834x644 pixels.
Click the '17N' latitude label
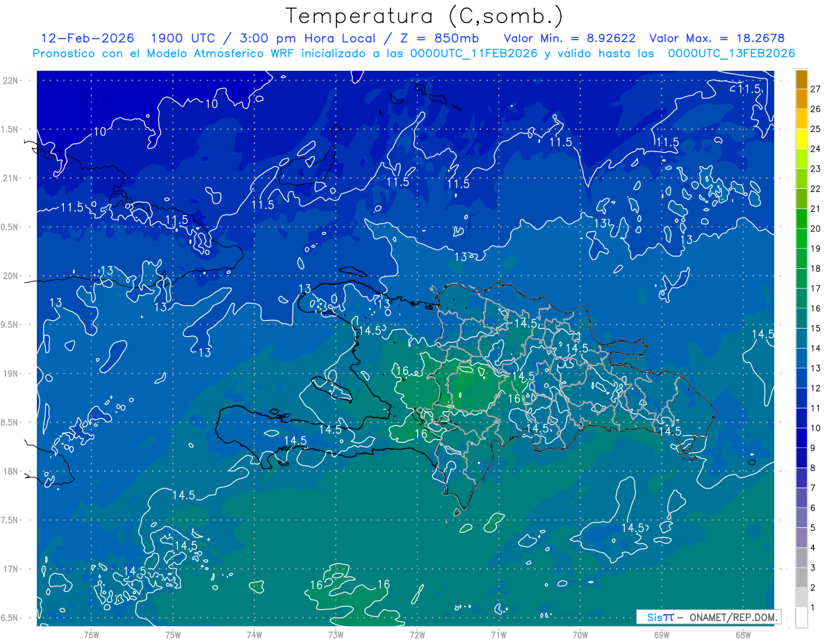(12, 569)
